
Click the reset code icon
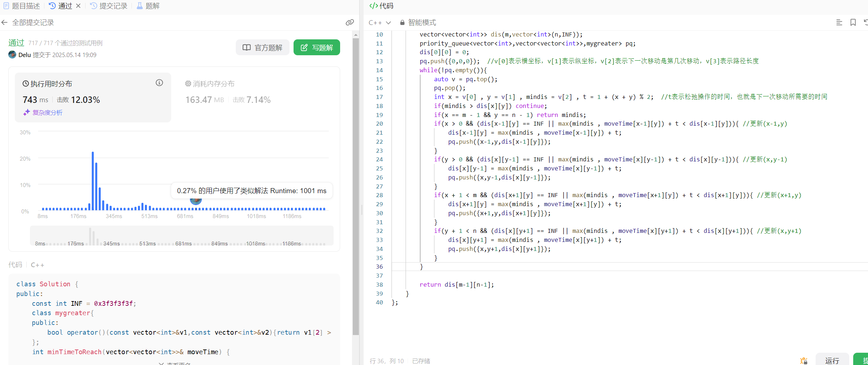865,23
